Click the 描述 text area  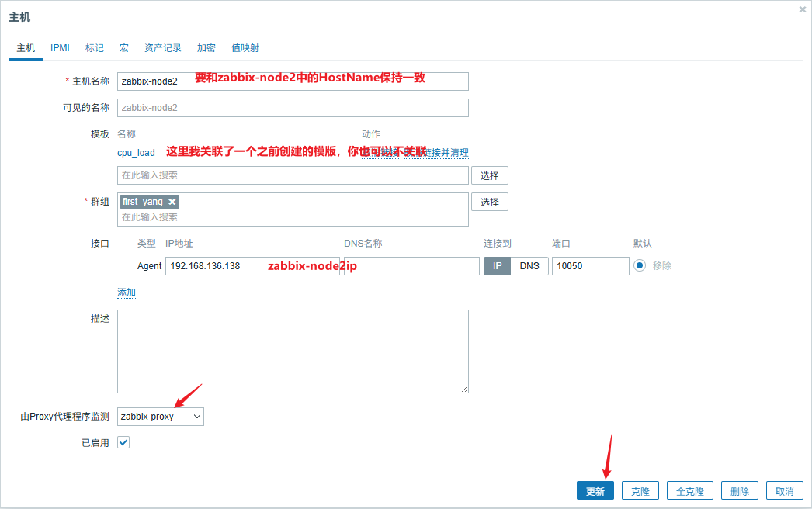point(293,351)
